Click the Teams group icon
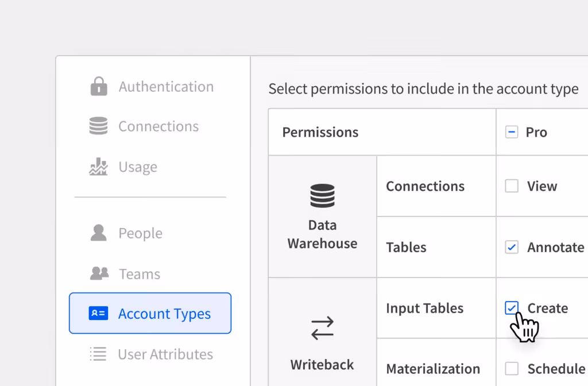 pyautogui.click(x=99, y=273)
